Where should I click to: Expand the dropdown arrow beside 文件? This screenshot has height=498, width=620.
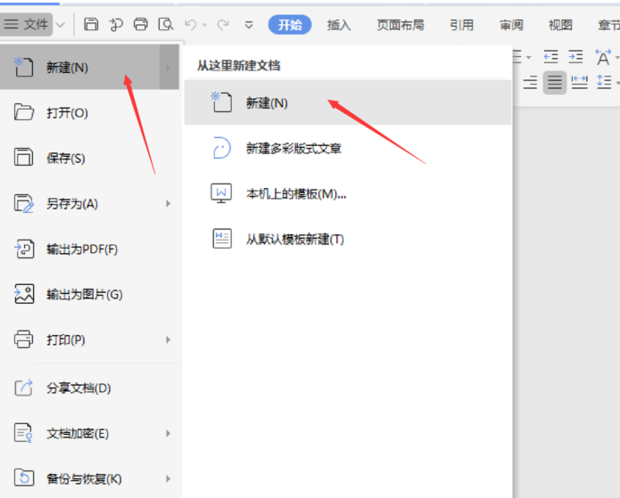tap(60, 25)
